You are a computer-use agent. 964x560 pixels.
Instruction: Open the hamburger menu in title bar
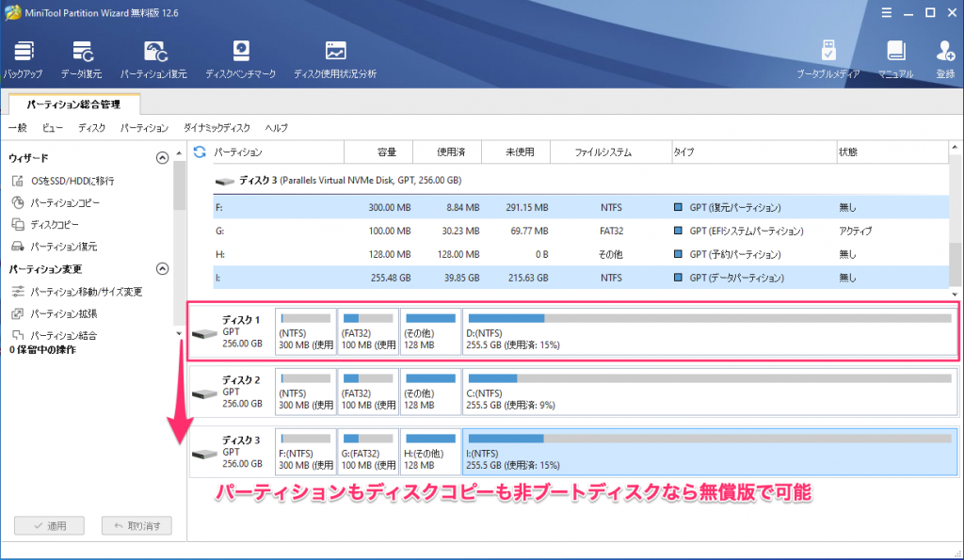click(886, 12)
